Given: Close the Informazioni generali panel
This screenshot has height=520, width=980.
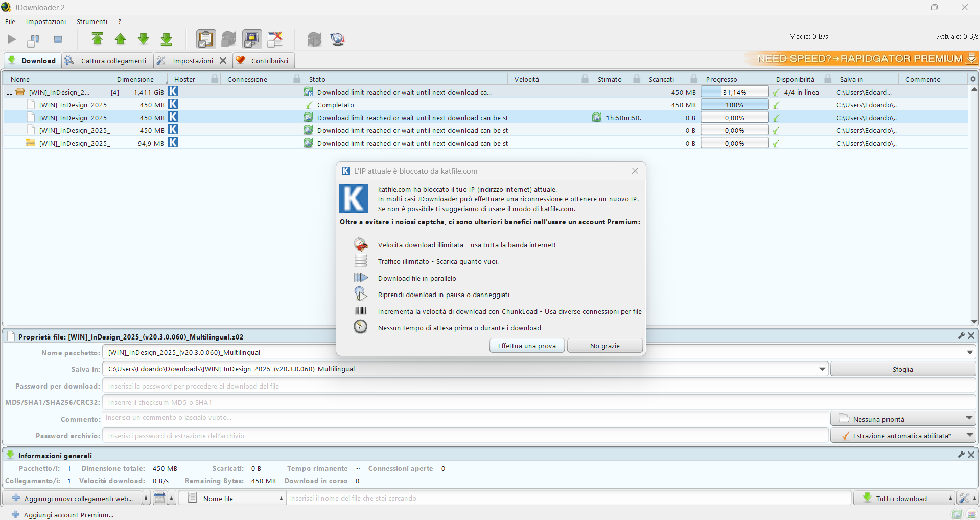Looking at the screenshot, I should pos(971,455).
